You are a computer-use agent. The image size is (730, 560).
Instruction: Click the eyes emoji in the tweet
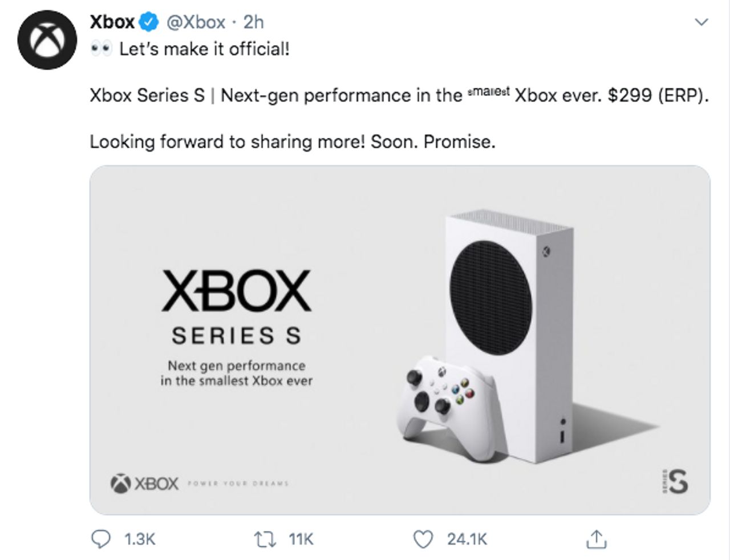pyautogui.click(x=100, y=48)
